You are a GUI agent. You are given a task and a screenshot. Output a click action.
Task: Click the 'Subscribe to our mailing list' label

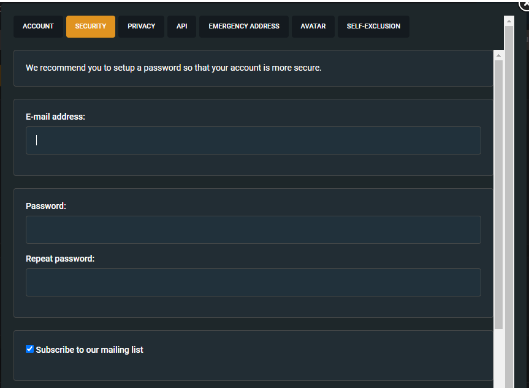89,350
